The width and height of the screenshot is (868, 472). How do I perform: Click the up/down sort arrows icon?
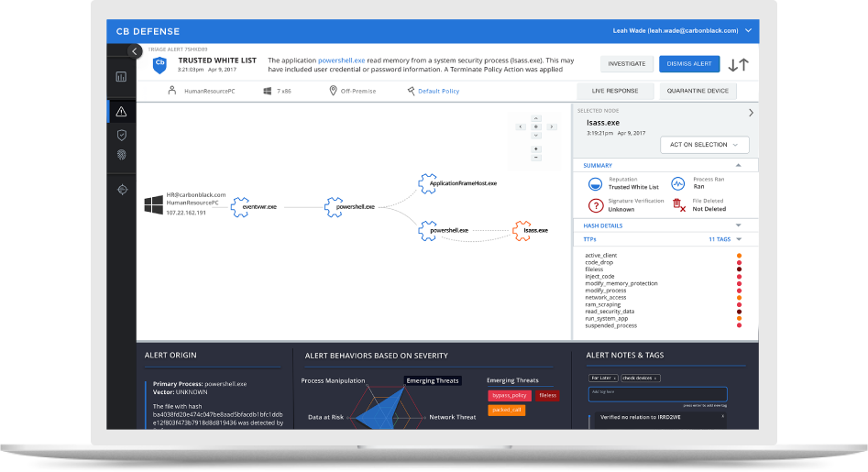739,65
